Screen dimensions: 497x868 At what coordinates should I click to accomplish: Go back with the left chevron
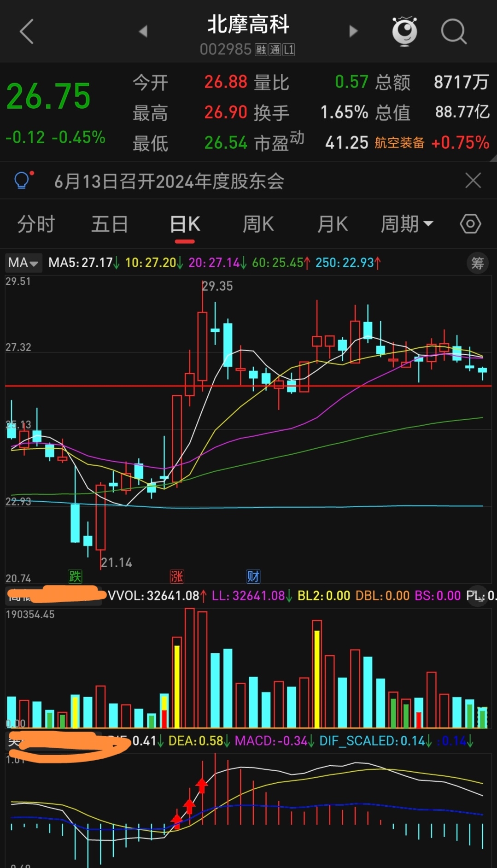[x=27, y=31]
